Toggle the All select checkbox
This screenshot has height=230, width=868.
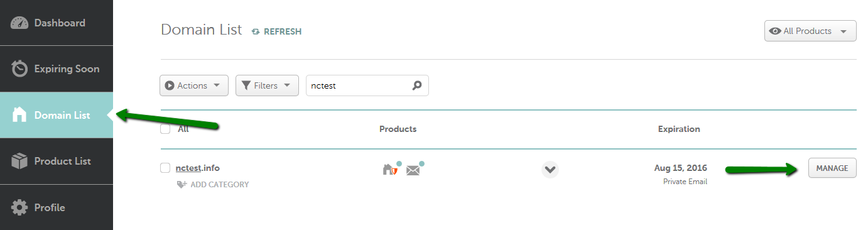(x=165, y=129)
